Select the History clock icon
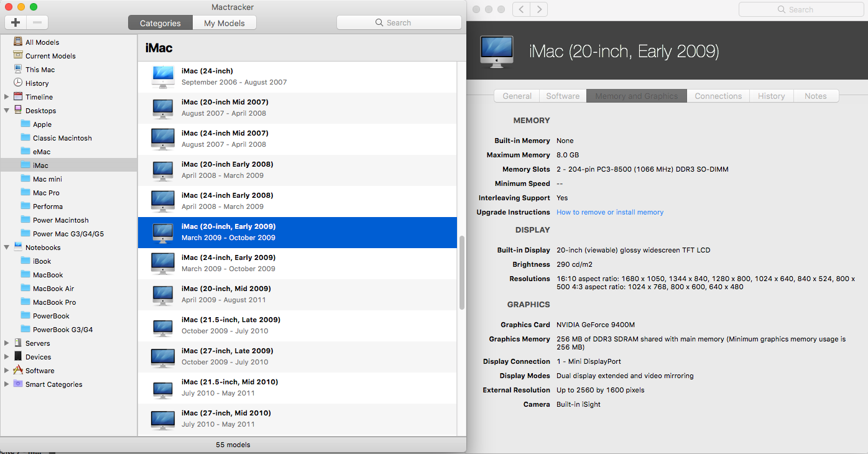The image size is (868, 454). point(18,83)
